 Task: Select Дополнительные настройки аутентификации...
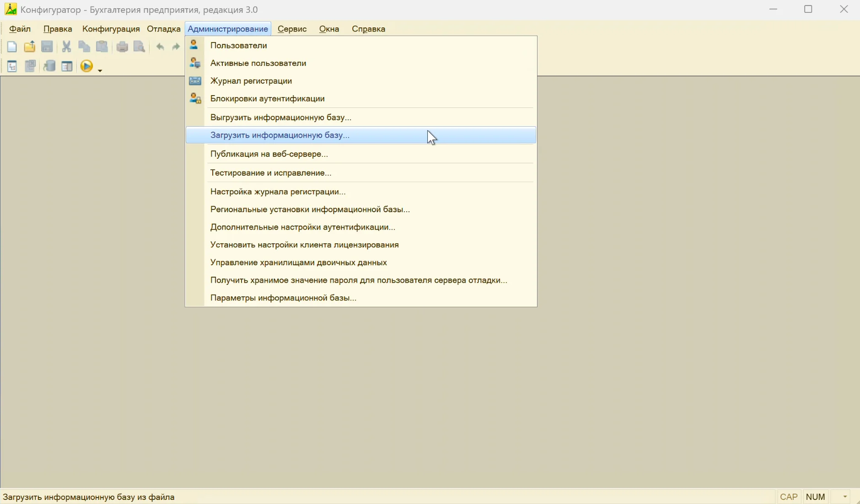pyautogui.click(x=361, y=227)
